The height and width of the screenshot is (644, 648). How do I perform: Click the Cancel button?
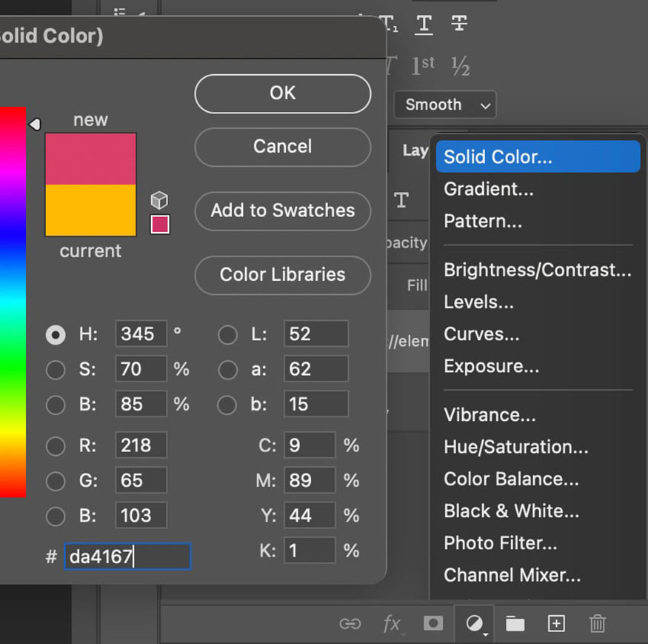tap(283, 147)
